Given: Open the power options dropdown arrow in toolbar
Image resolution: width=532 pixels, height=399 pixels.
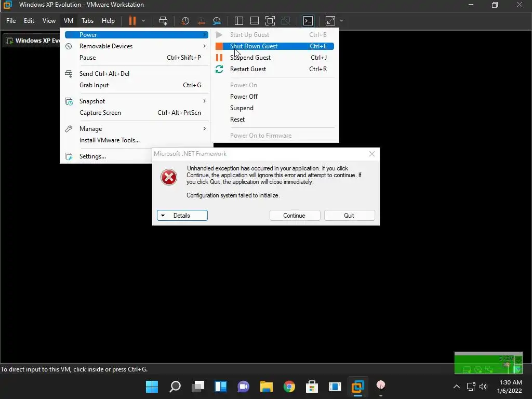Looking at the screenshot, I should (x=143, y=21).
